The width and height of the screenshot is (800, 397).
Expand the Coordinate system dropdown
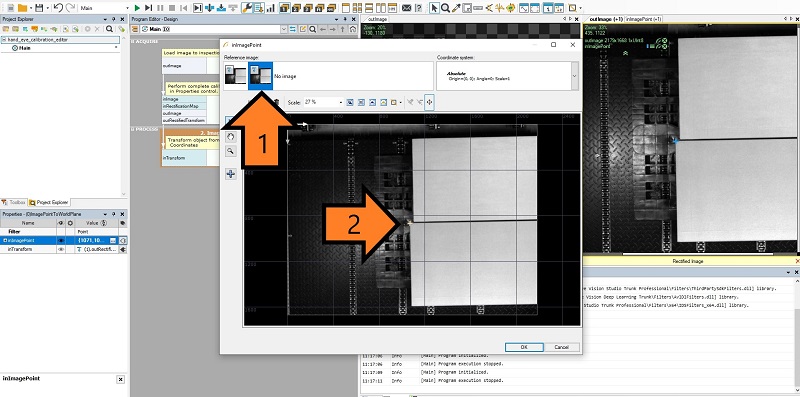pyautogui.click(x=574, y=76)
